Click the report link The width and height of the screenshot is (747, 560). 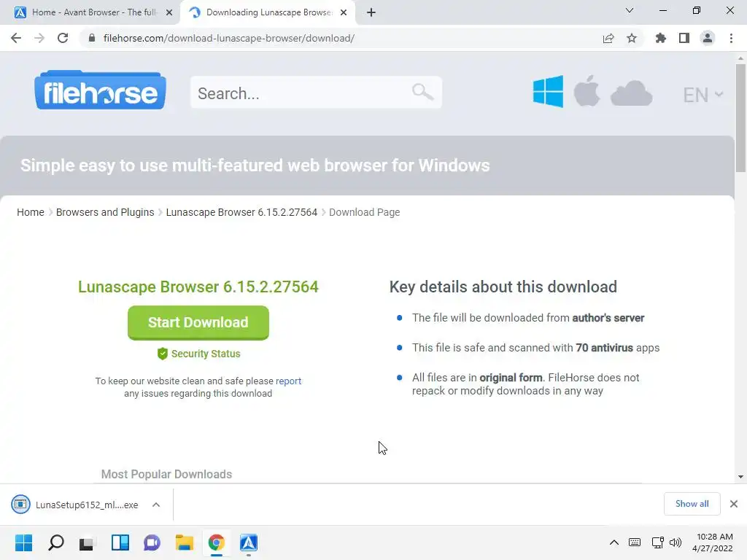click(288, 381)
